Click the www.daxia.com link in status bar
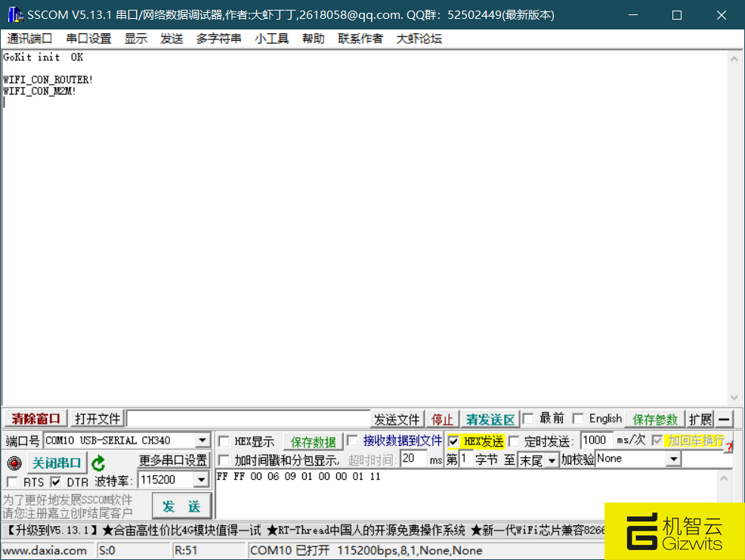Image resolution: width=745 pixels, height=560 pixels. (45, 550)
